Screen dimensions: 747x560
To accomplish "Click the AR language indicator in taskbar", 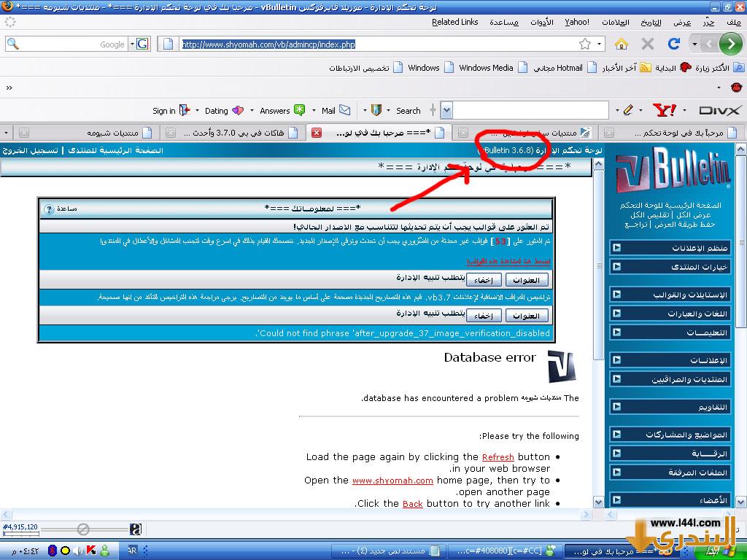I will (132, 551).
